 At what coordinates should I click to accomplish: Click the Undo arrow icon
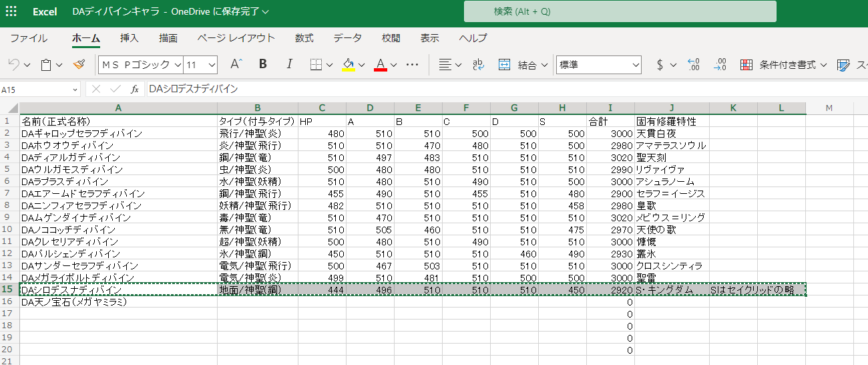point(13,65)
